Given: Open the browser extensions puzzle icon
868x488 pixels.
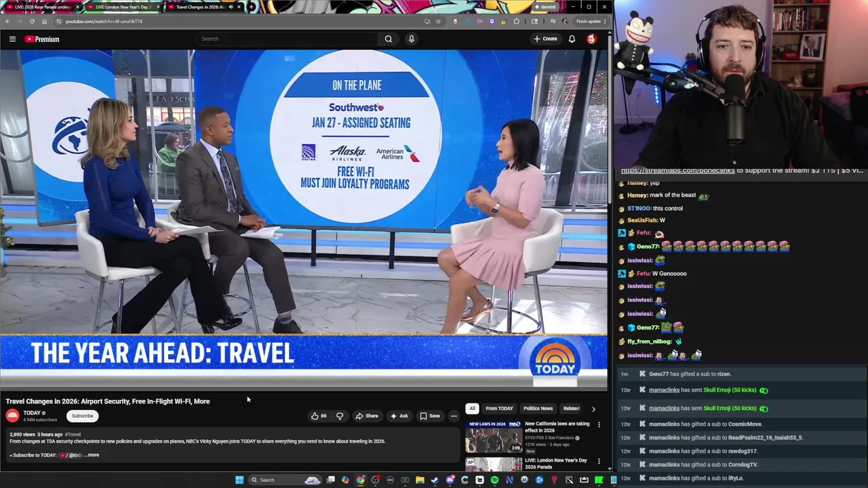Looking at the screenshot, I should coord(517,21).
